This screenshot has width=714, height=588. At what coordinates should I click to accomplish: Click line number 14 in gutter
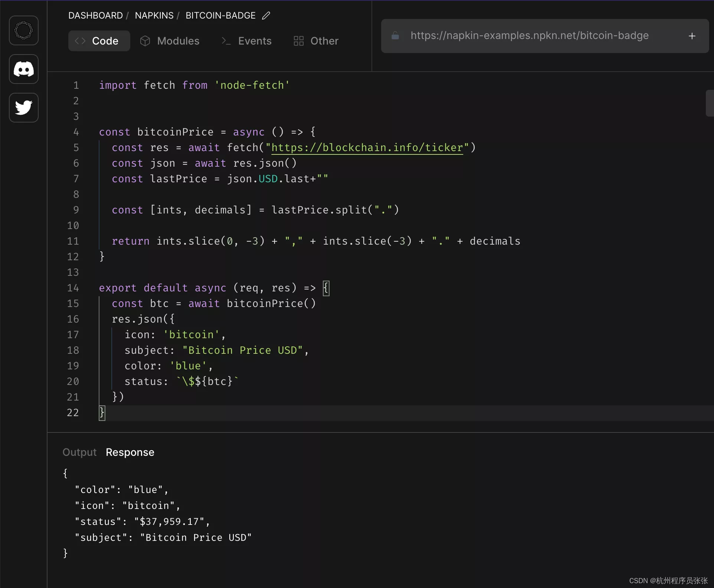coord(73,288)
